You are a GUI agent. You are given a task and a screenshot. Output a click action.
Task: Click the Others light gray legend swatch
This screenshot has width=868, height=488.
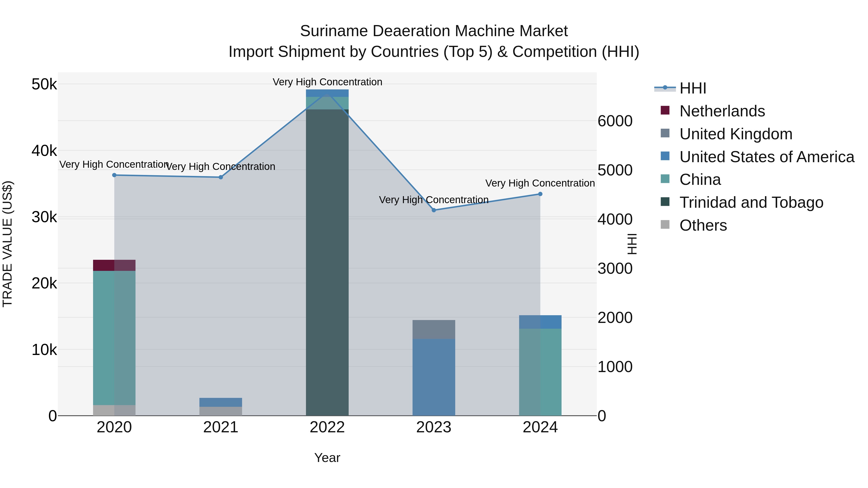665,224
